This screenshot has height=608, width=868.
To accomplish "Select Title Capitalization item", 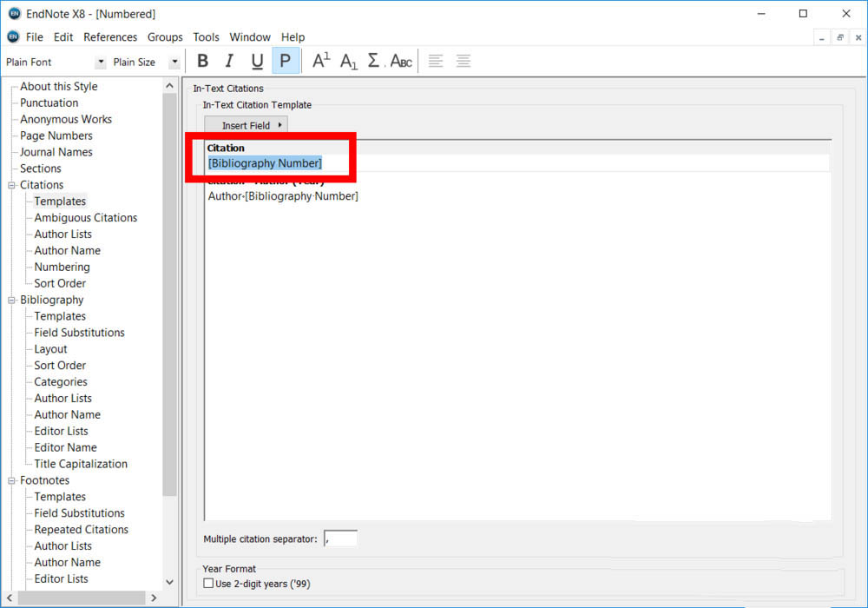I will (x=81, y=464).
